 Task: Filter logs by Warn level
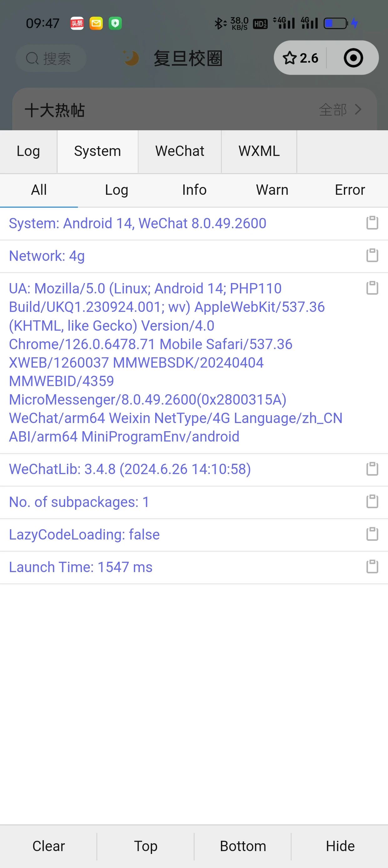click(x=272, y=190)
